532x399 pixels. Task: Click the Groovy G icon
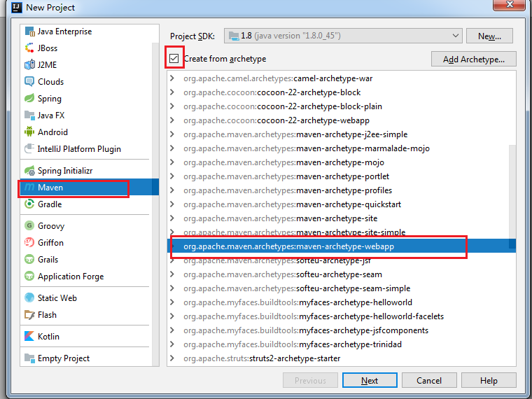point(29,226)
